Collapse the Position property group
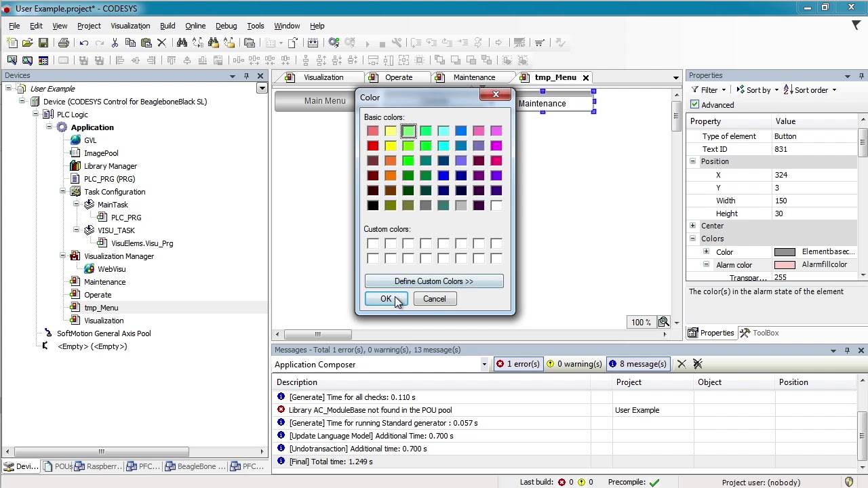Viewport: 868px width, 488px height. (x=692, y=161)
